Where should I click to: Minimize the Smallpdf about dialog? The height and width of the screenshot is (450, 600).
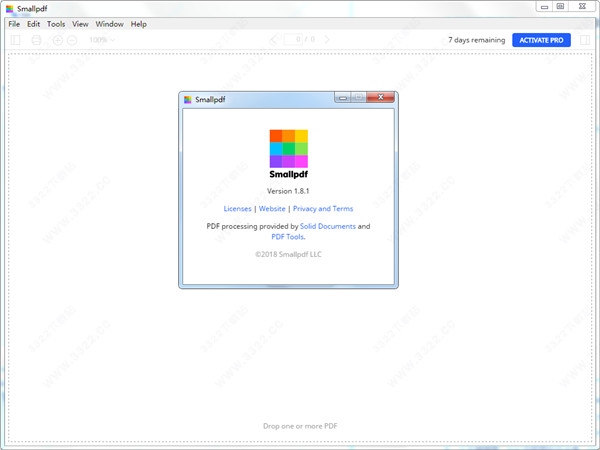click(x=343, y=98)
